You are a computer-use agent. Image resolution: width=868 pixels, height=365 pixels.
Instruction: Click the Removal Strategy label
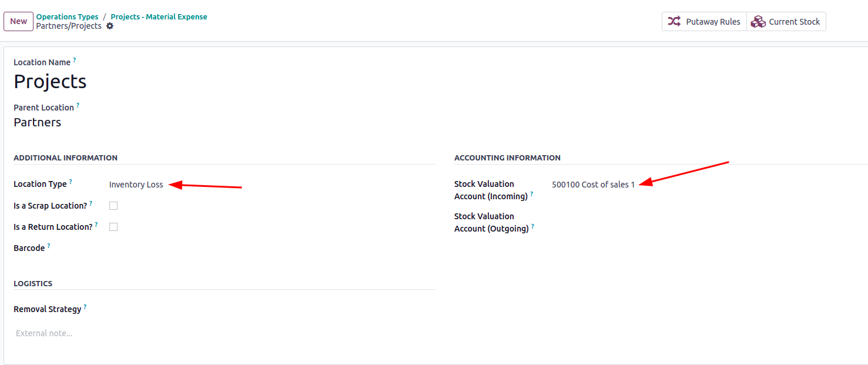[48, 309]
